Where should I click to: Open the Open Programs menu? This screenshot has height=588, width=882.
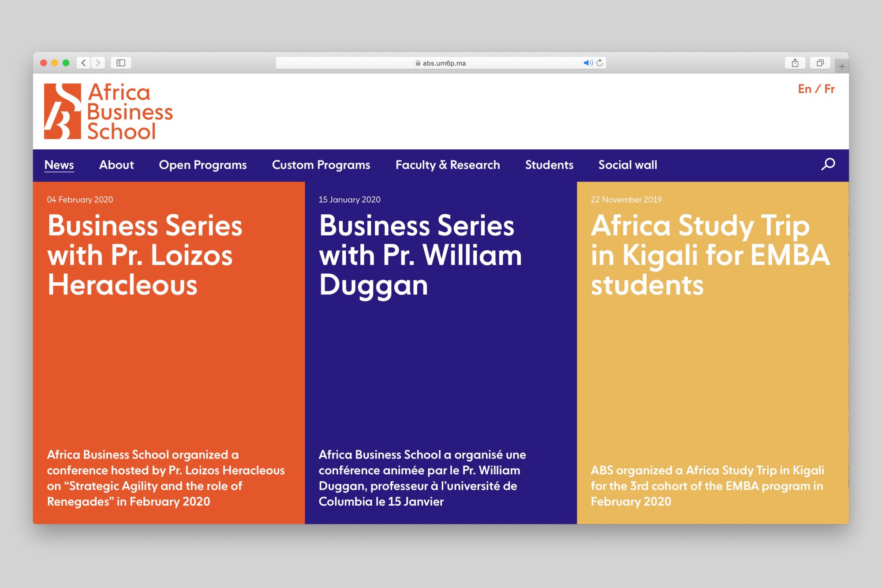point(203,165)
